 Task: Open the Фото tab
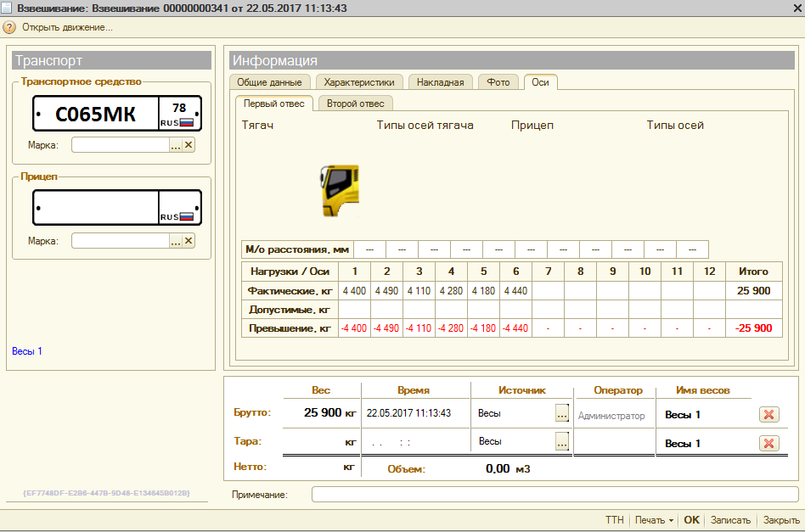click(498, 82)
